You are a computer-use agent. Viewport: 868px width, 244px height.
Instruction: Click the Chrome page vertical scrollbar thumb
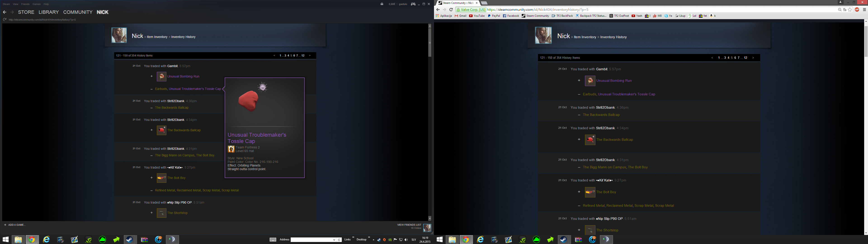pos(866,41)
